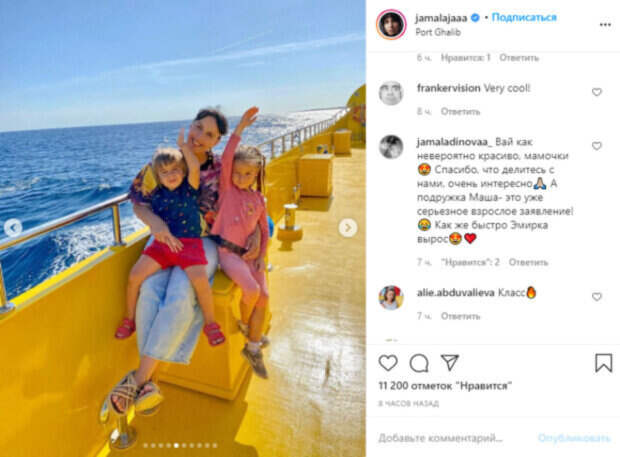620x457 pixels.
Task: Like the post with the heart icon
Action: click(x=388, y=363)
